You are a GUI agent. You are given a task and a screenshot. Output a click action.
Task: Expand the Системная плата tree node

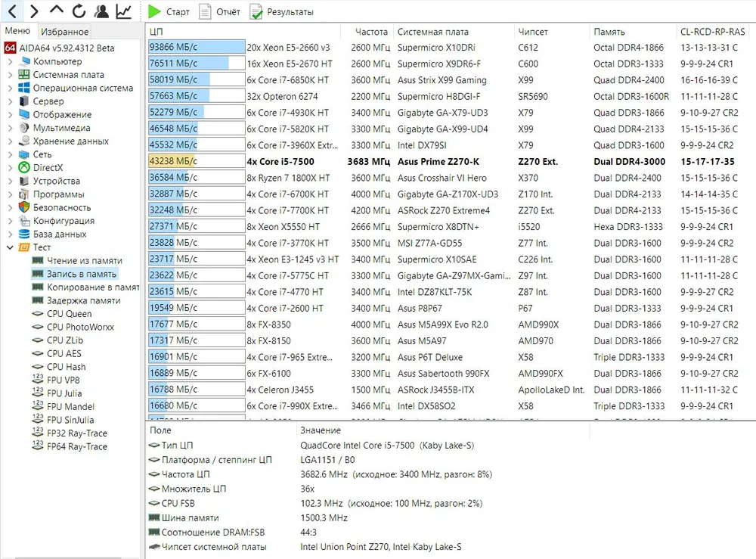click(x=11, y=75)
